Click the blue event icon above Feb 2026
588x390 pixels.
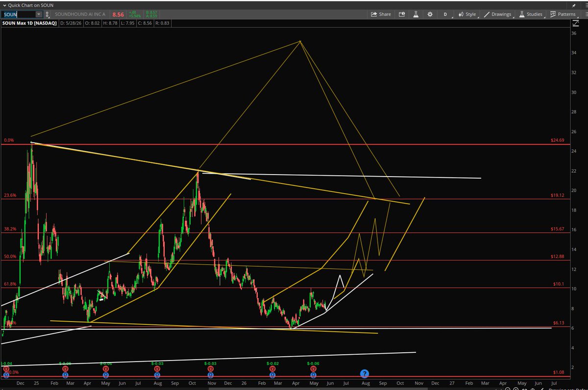point(272,375)
